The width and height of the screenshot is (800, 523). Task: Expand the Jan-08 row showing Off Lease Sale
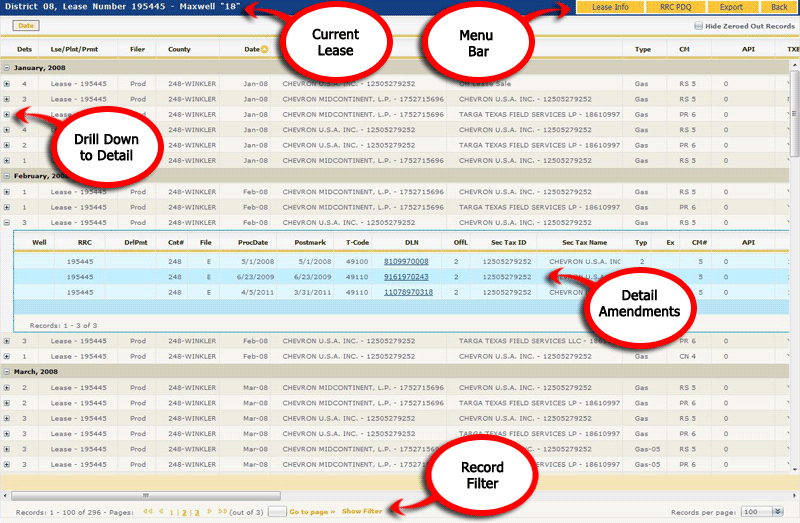point(7,84)
